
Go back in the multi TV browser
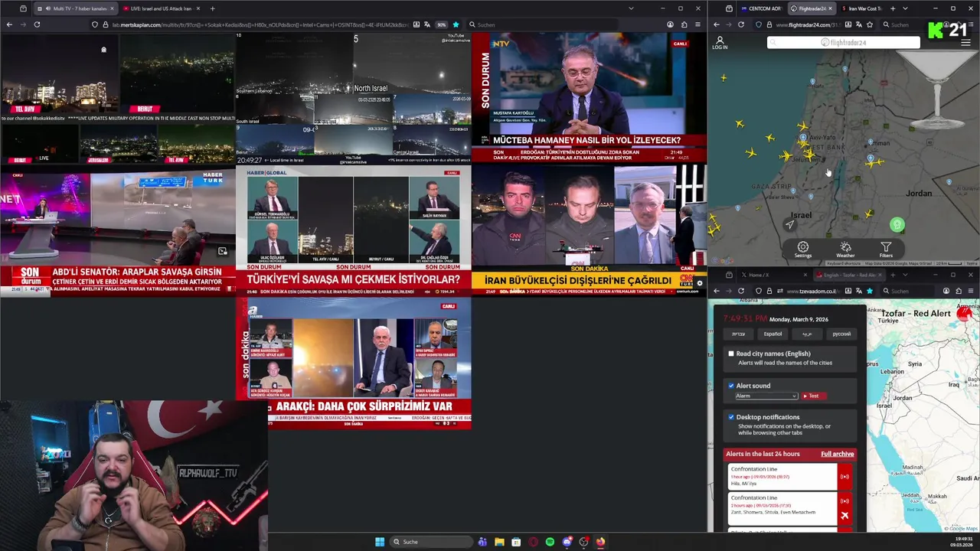(9, 24)
